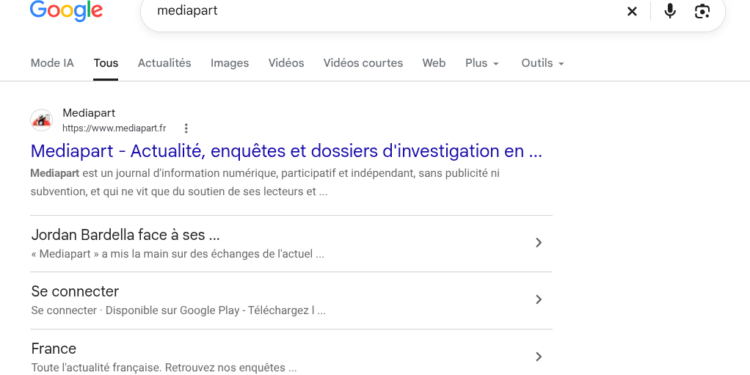The width and height of the screenshot is (750, 375).
Task: Open the Vidéos tab
Action: pyautogui.click(x=286, y=63)
